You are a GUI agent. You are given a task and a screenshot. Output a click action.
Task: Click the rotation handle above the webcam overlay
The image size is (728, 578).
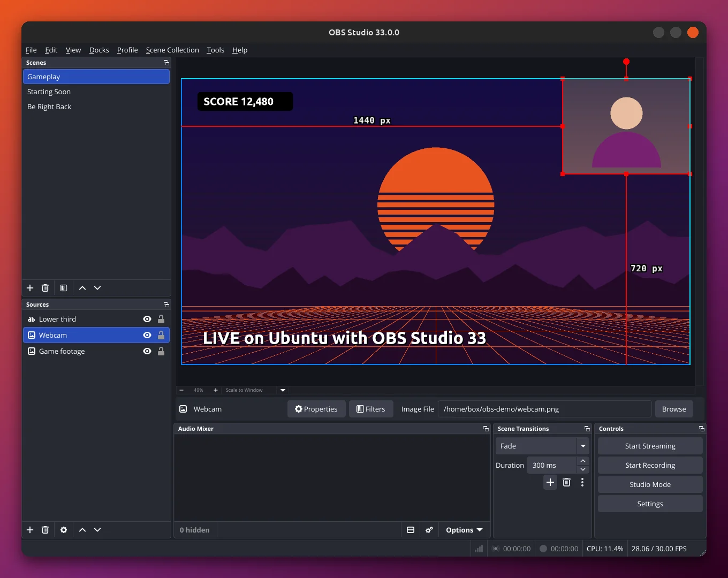(626, 62)
